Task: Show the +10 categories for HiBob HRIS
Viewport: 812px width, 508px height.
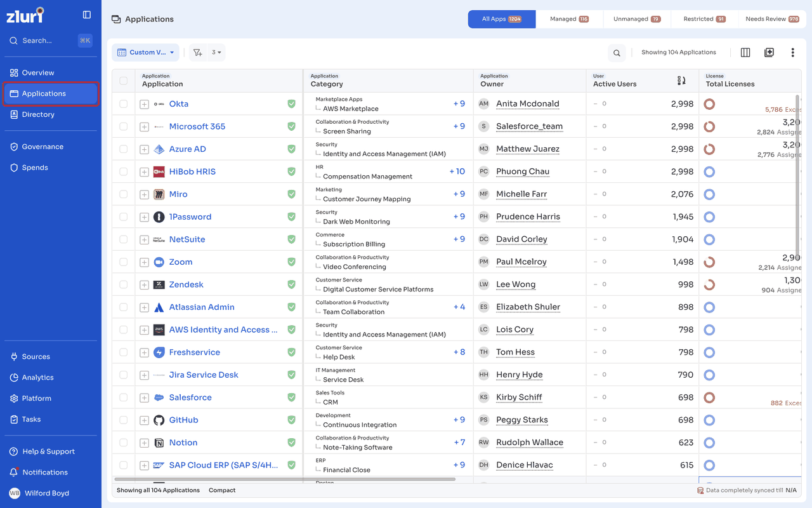Action: pos(457,171)
